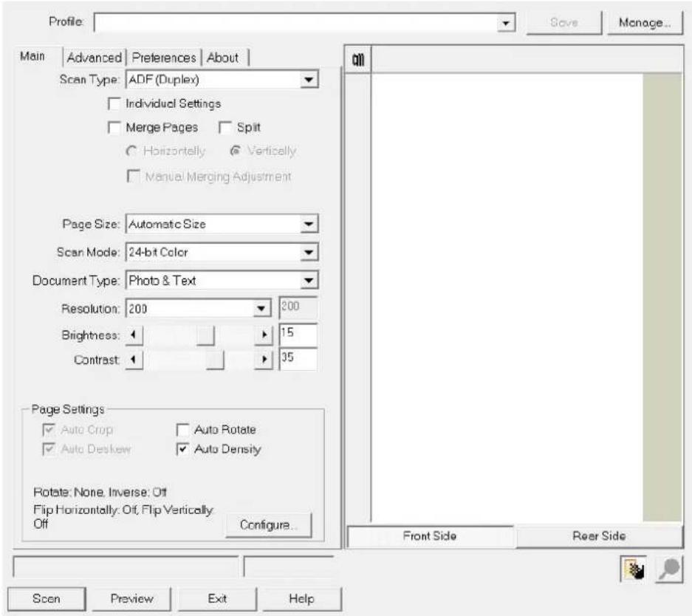Increase Contrast with the right arrow
Image resolution: width=692 pixels, height=616 pixels.
click(264, 360)
